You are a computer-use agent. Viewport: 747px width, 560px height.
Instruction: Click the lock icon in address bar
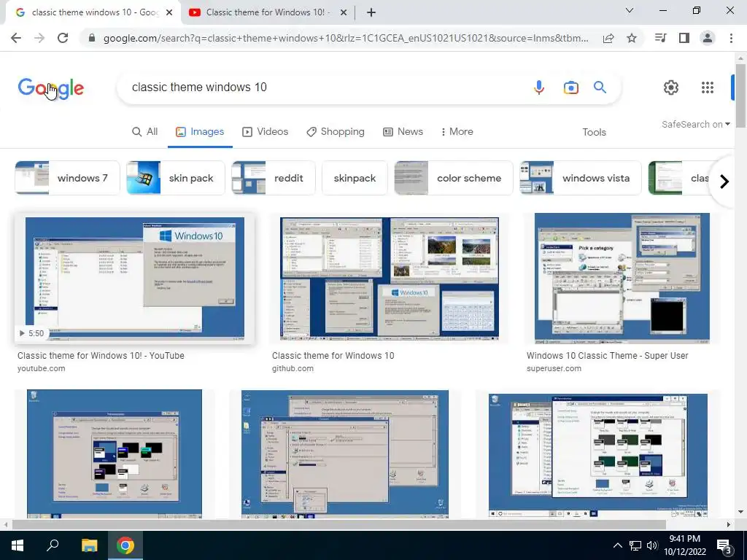tap(92, 38)
